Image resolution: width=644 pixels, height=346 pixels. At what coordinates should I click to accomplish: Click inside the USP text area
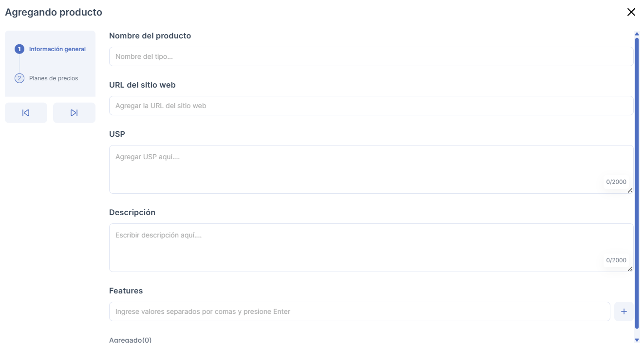(x=356, y=169)
